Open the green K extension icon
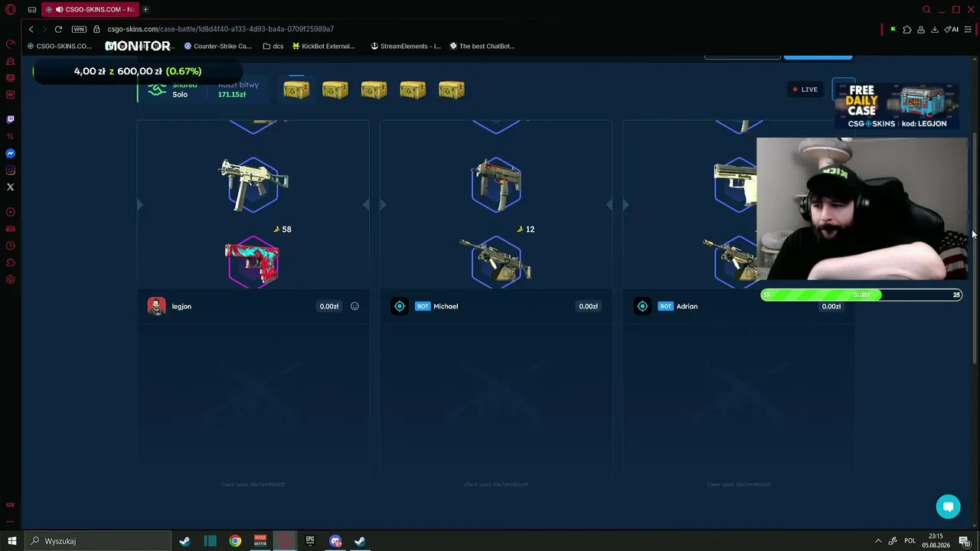980x551 pixels. coord(893,29)
